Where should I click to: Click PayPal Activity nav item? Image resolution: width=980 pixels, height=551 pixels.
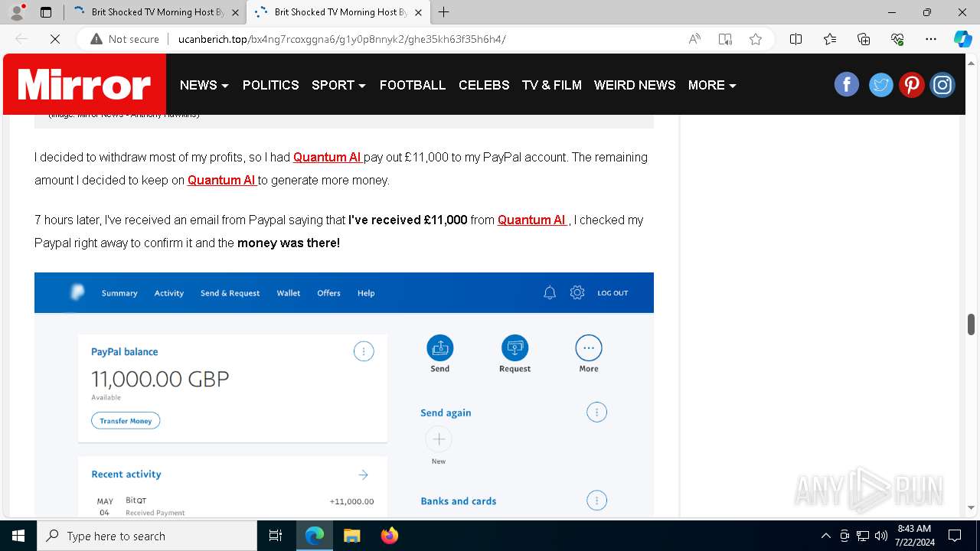pos(169,293)
